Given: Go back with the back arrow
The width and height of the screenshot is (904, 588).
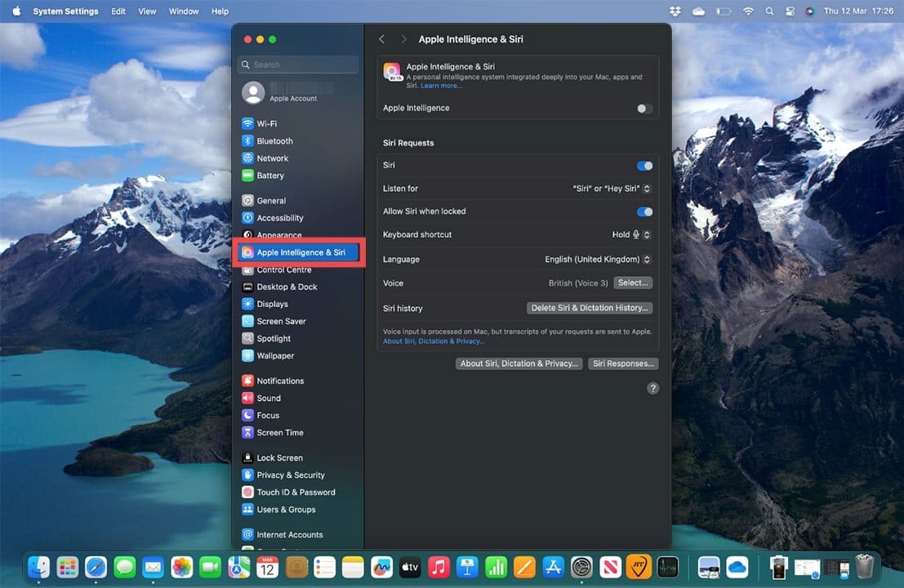Looking at the screenshot, I should (381, 39).
